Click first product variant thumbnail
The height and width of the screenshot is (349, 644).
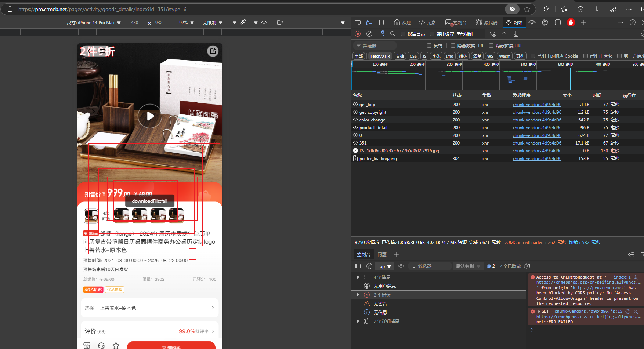[91, 216]
